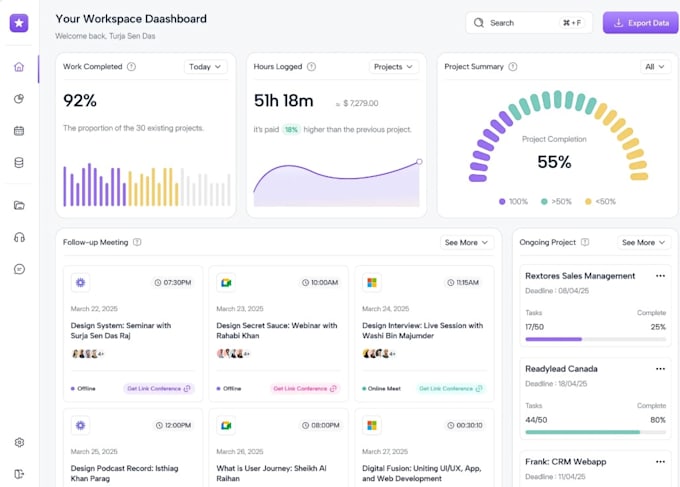Open the Today dropdown in Work Completed

click(205, 67)
